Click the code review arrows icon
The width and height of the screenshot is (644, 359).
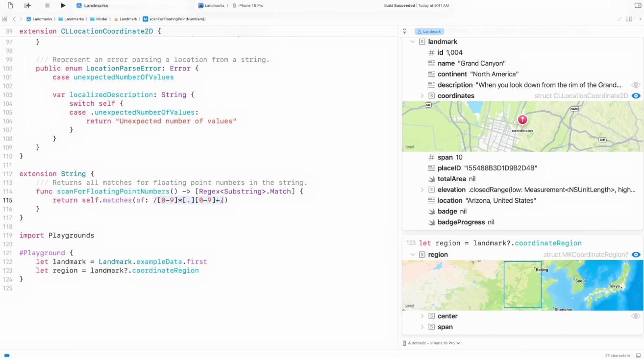(x=620, y=19)
